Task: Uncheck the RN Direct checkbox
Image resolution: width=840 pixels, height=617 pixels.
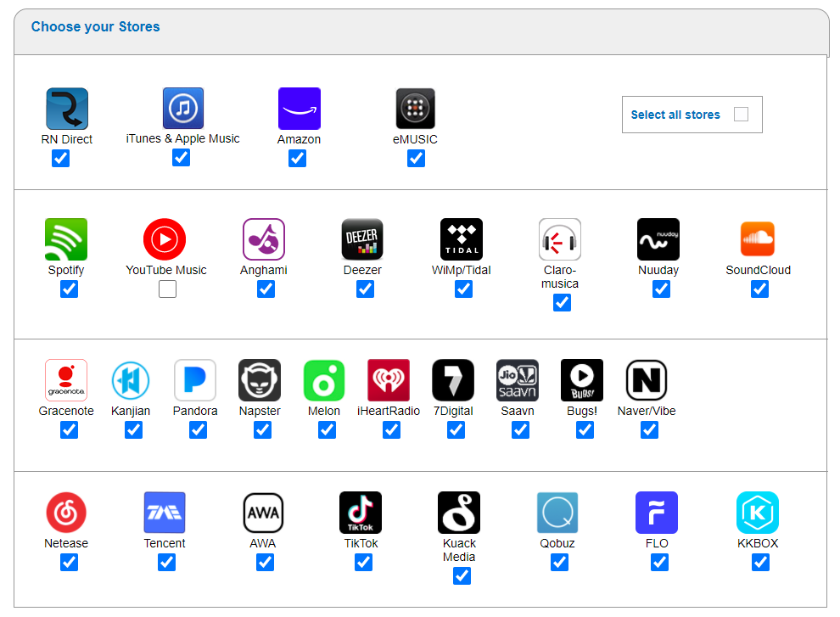Action: [x=60, y=158]
